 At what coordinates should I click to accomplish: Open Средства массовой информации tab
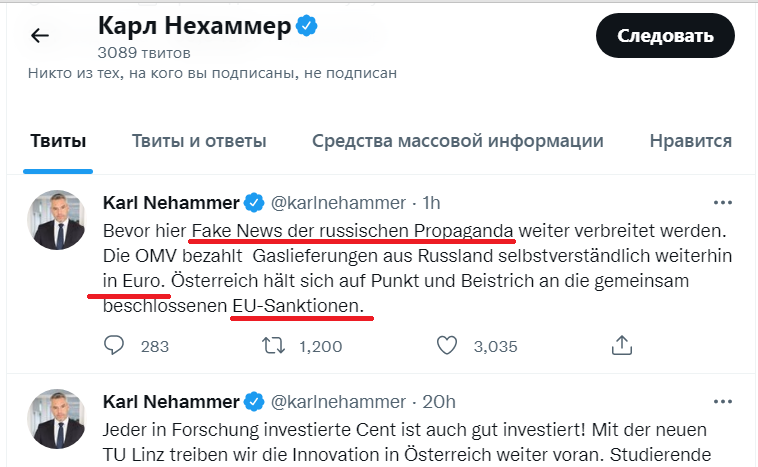457,141
